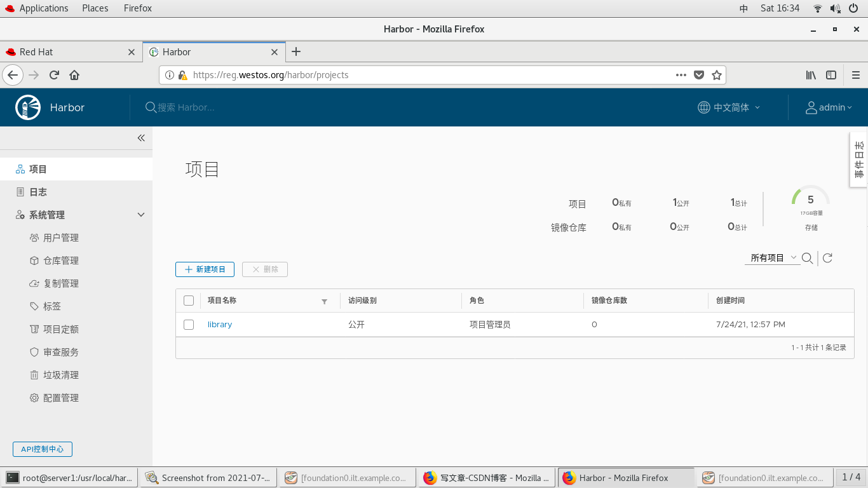Go to 标签 management
Image resolution: width=868 pixels, height=488 pixels.
click(52, 306)
